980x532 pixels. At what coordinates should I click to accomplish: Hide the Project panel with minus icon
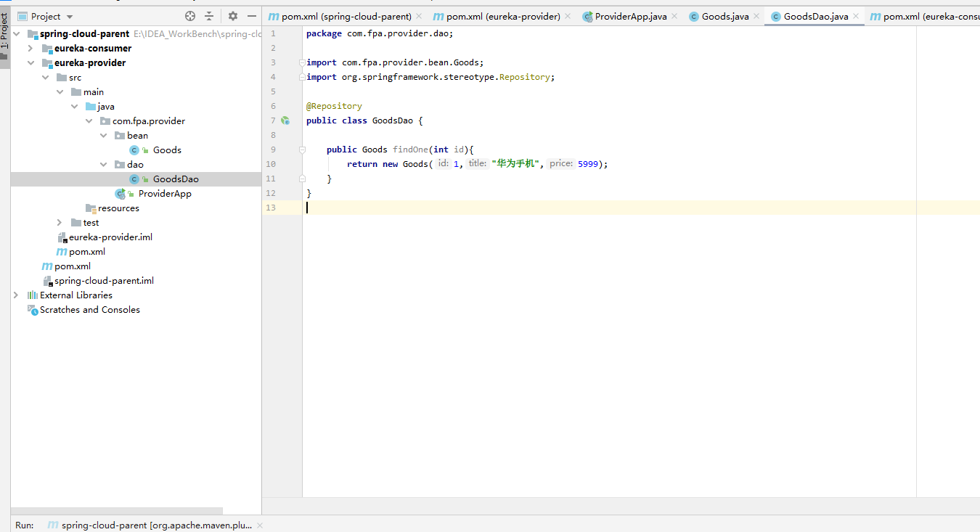(252, 16)
